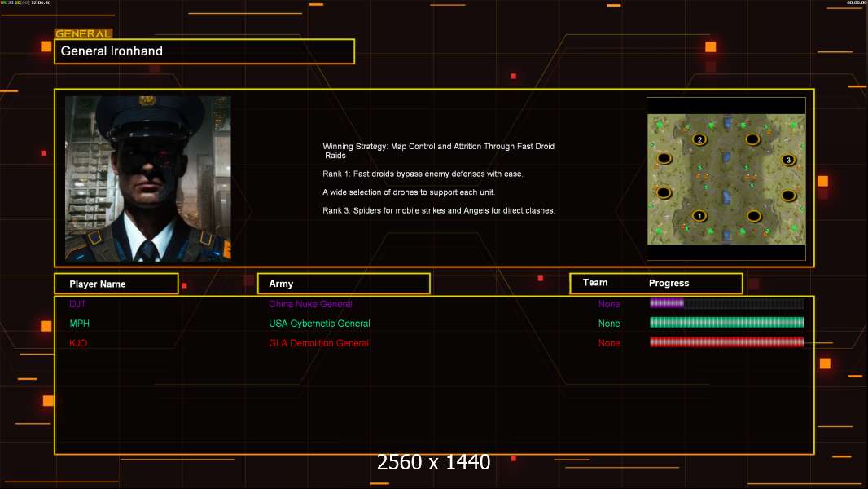Click the China Nuke General army entry
The width and height of the screenshot is (868, 489).
[x=310, y=304]
